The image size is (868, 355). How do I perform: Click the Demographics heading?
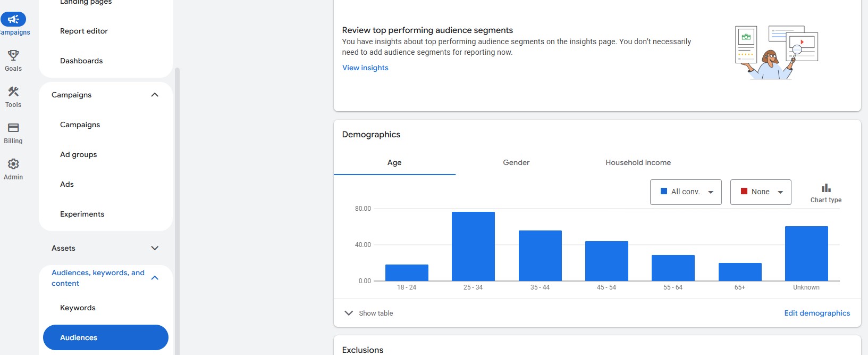[x=371, y=135]
